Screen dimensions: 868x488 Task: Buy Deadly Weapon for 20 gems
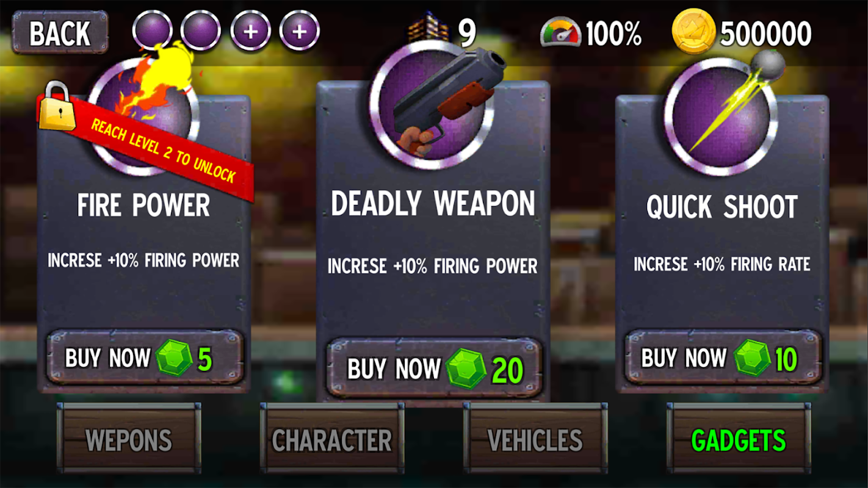pyautogui.click(x=434, y=368)
